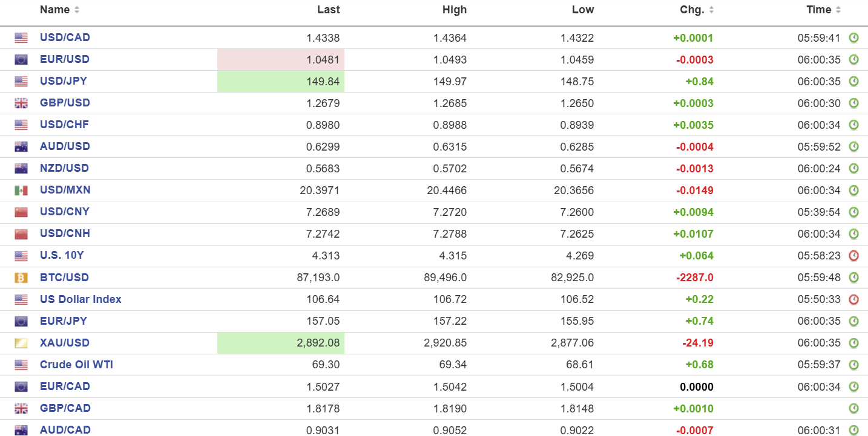Click the Mexico flag icon beside USD/MXN
The width and height of the screenshot is (868, 436).
pos(21,190)
